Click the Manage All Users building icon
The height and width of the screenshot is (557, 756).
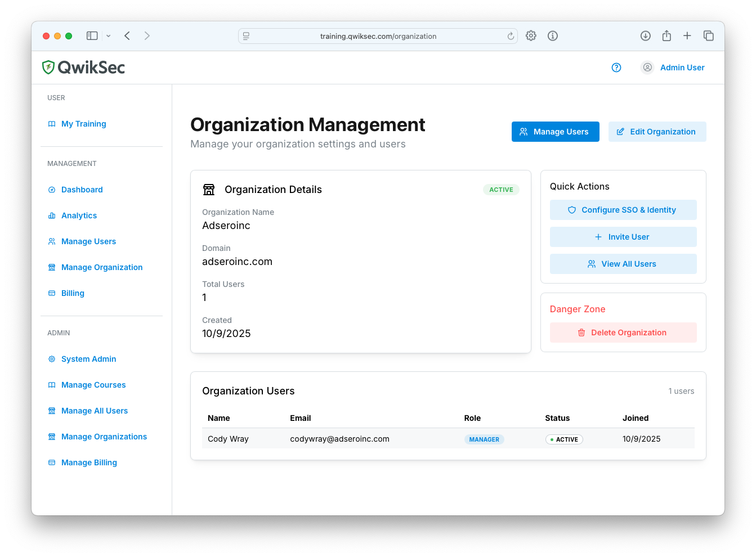[x=52, y=411]
